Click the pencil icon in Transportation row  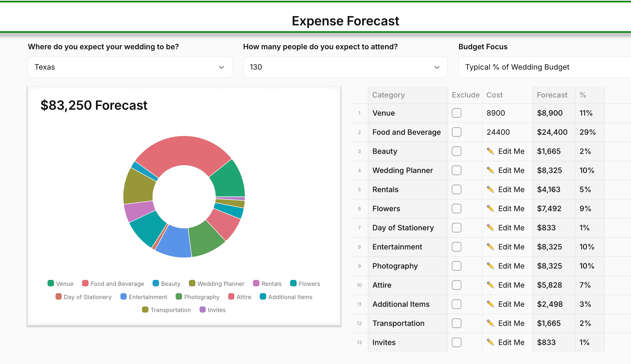[490, 323]
